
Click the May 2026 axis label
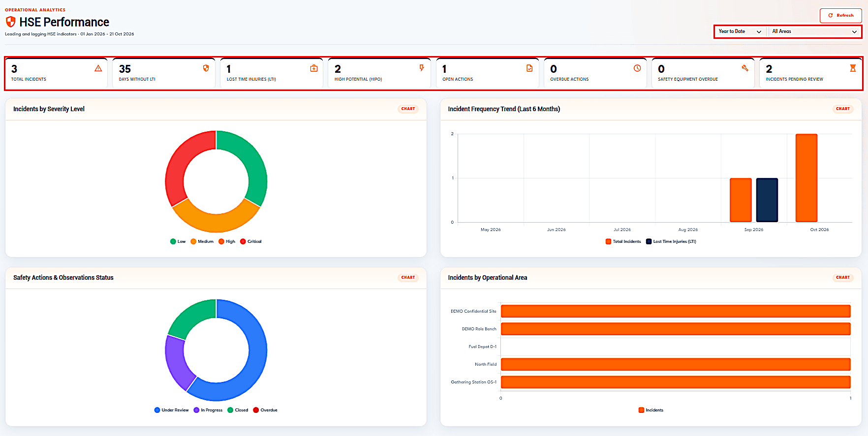click(491, 230)
